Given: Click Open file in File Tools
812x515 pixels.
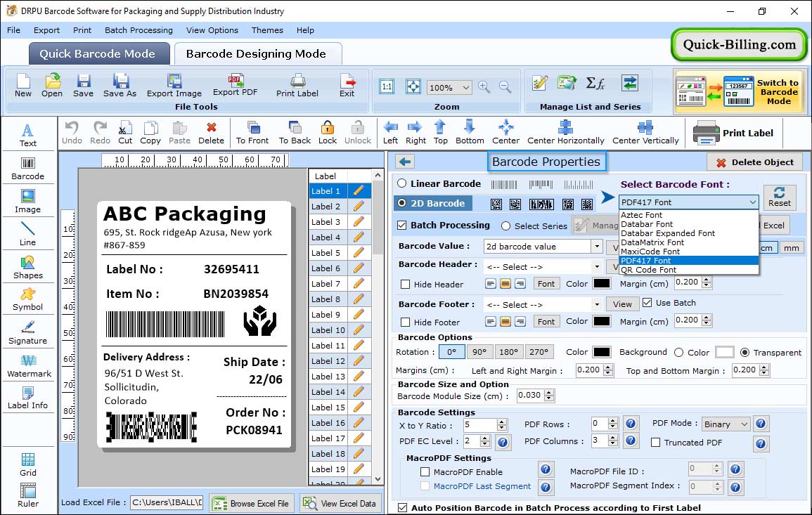Looking at the screenshot, I should pyautogui.click(x=52, y=86).
